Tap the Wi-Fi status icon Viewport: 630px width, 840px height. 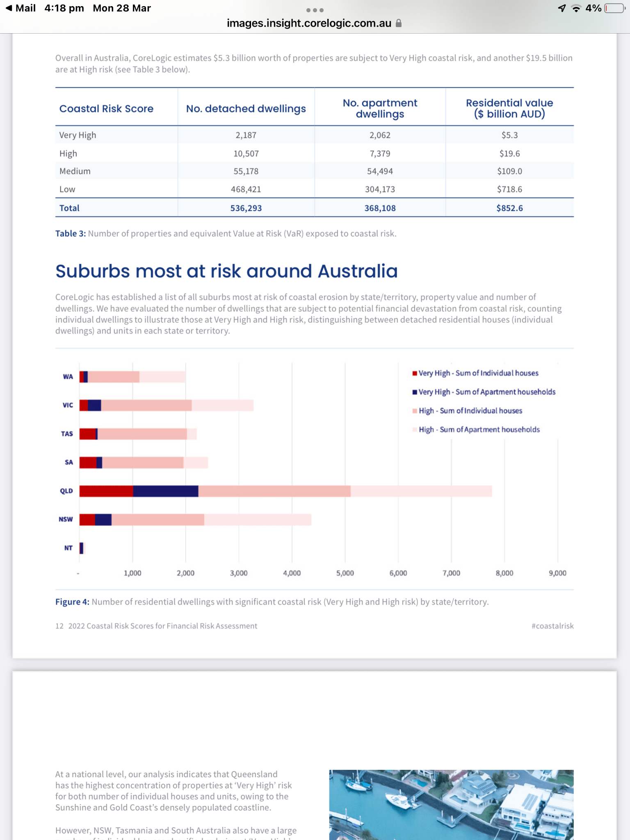[576, 8]
